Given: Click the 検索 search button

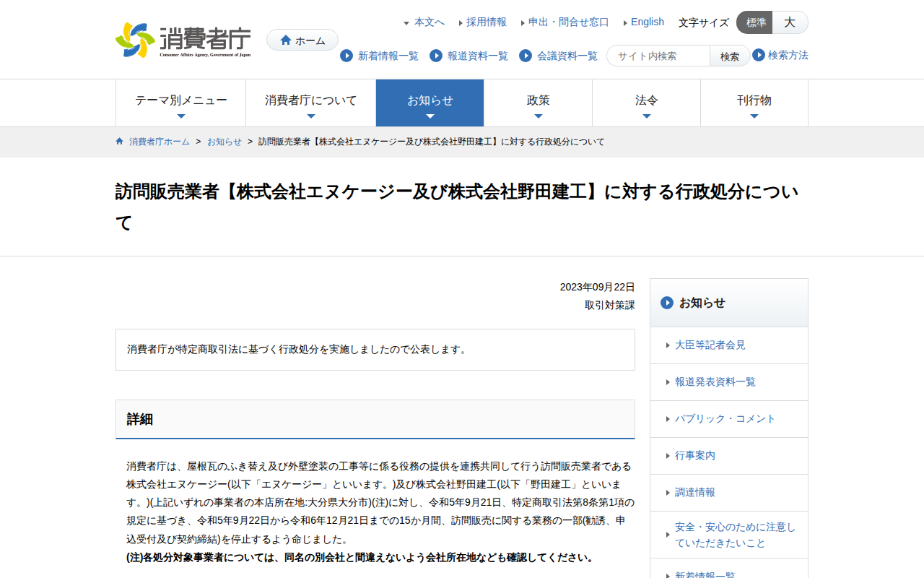Looking at the screenshot, I should click(730, 56).
